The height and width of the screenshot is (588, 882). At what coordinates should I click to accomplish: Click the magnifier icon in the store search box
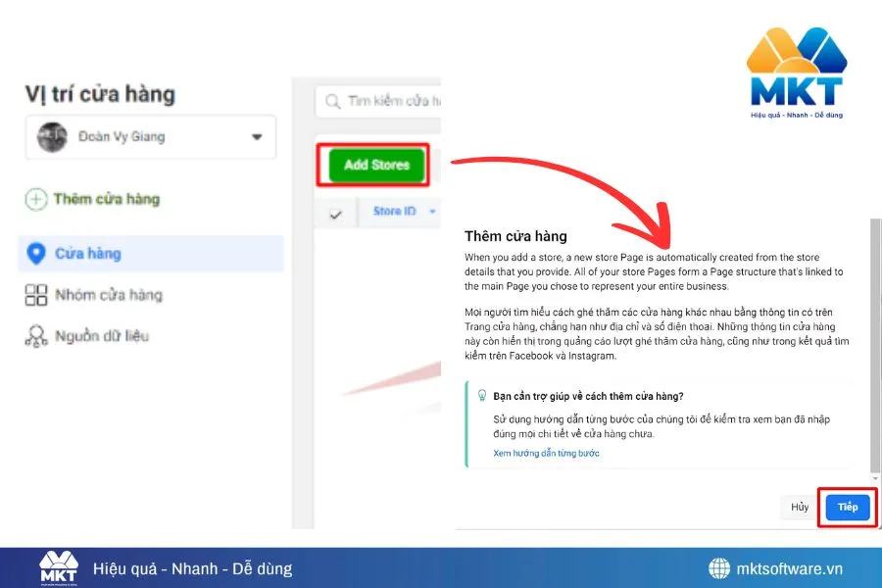pos(333,102)
